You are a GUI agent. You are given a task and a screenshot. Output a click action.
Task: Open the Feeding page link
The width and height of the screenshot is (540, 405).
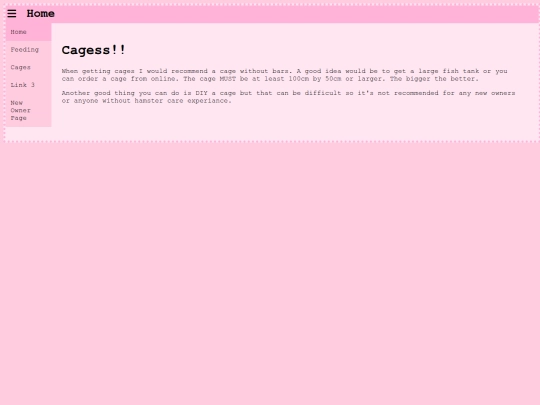29,50
